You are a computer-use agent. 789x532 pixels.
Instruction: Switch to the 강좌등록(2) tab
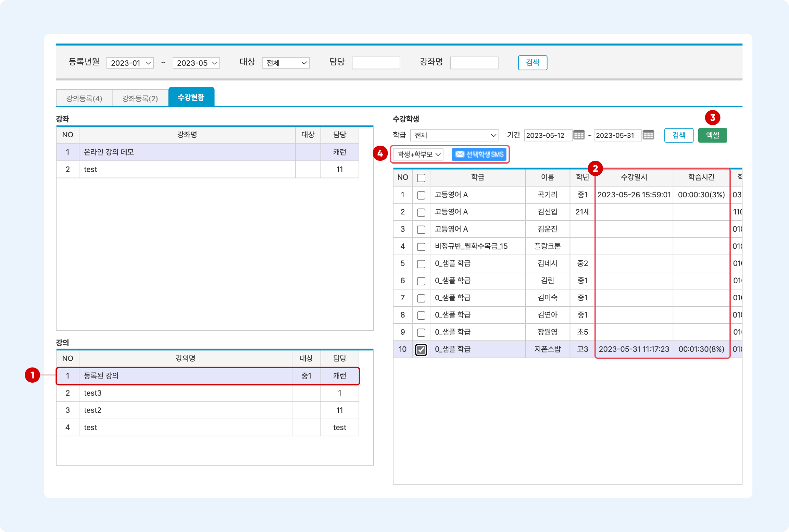click(x=140, y=98)
